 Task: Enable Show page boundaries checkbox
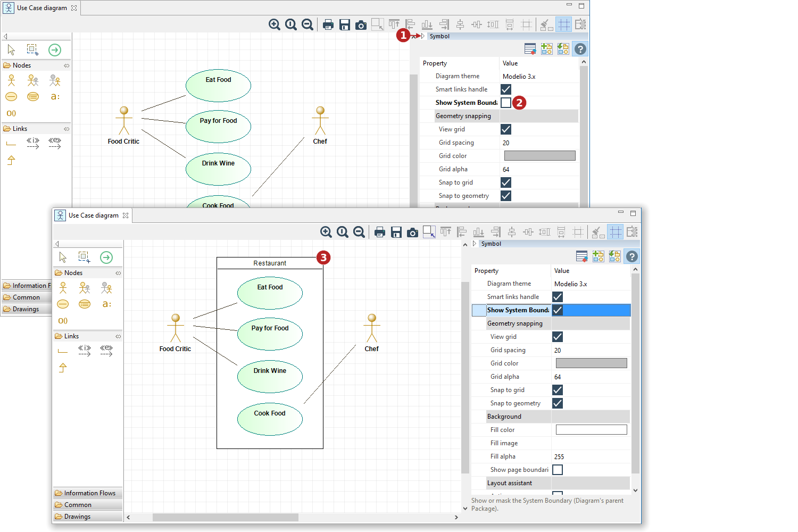tap(558, 470)
